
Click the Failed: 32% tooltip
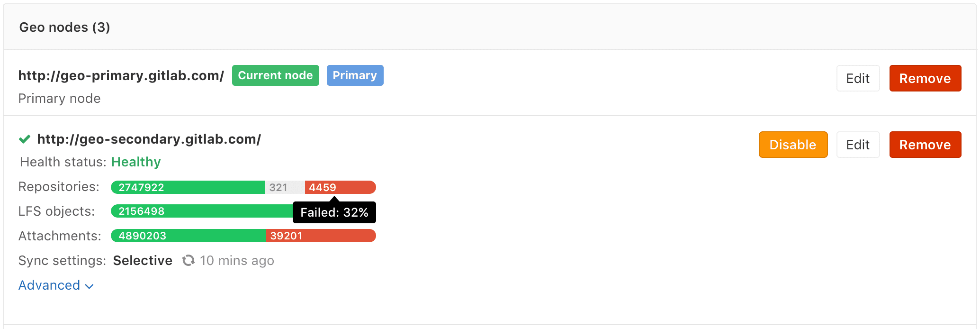(x=333, y=212)
